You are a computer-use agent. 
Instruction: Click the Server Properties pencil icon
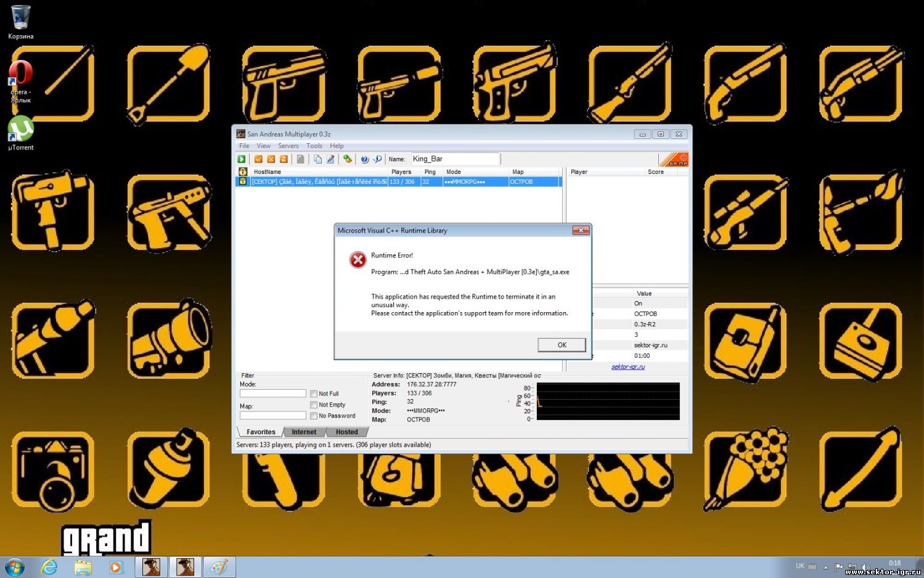[x=330, y=159]
